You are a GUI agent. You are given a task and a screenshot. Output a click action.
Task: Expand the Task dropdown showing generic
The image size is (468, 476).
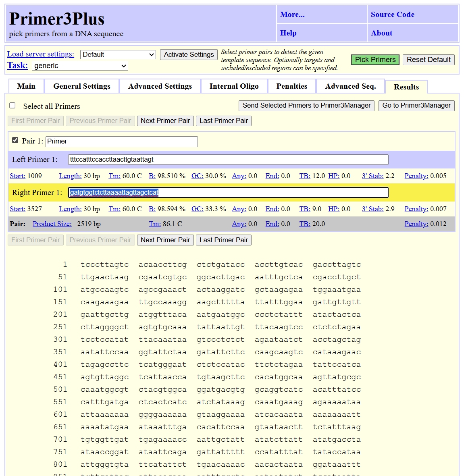point(80,66)
